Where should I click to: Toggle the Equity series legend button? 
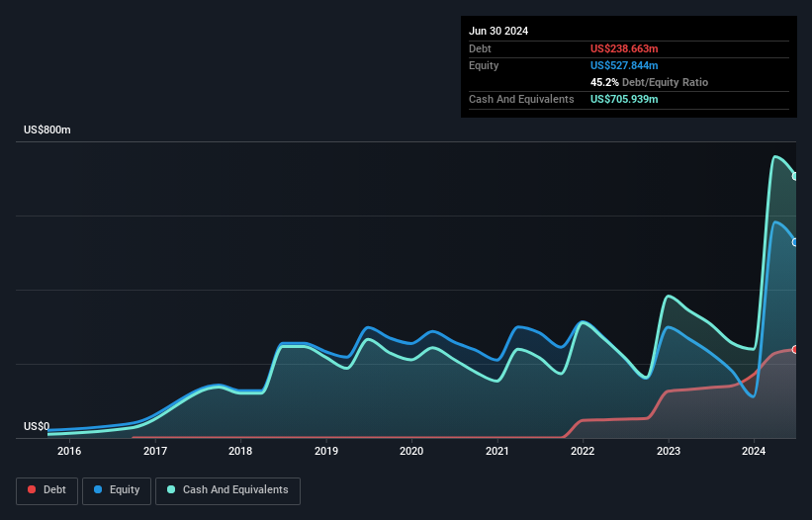pos(117,490)
